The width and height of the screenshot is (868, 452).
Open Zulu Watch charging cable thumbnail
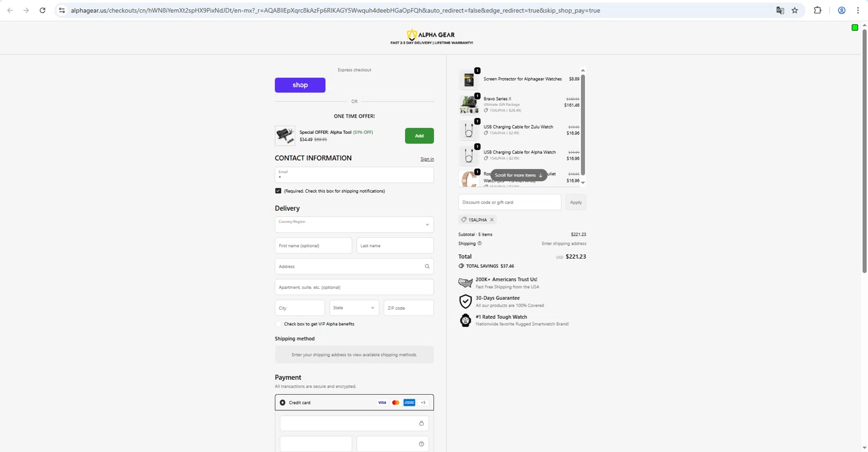click(x=469, y=130)
